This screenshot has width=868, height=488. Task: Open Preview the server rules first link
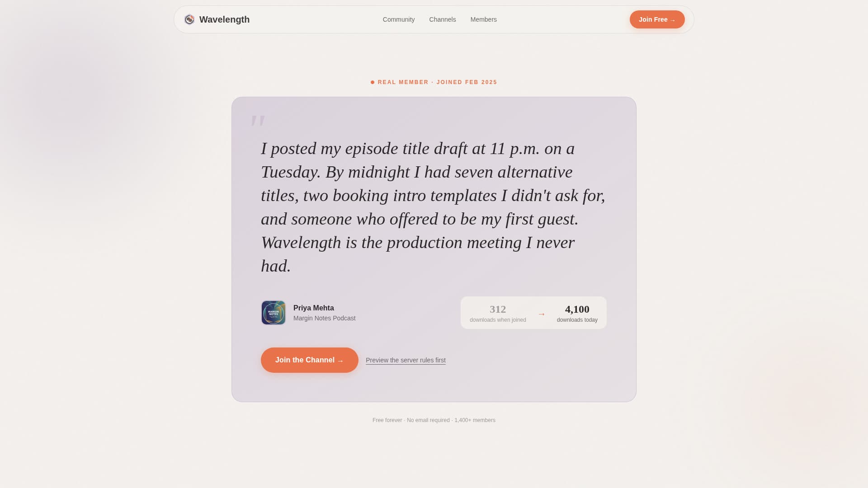[x=405, y=360]
